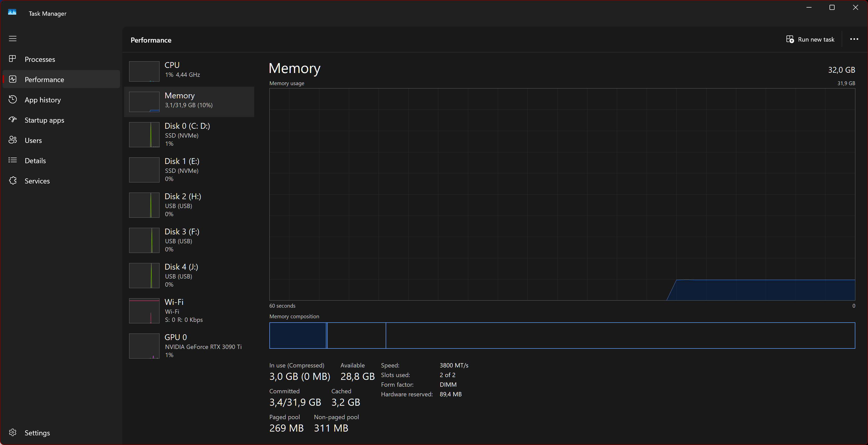Select GPU 0 NVIDIA RTX 3090 Ti

(189, 346)
